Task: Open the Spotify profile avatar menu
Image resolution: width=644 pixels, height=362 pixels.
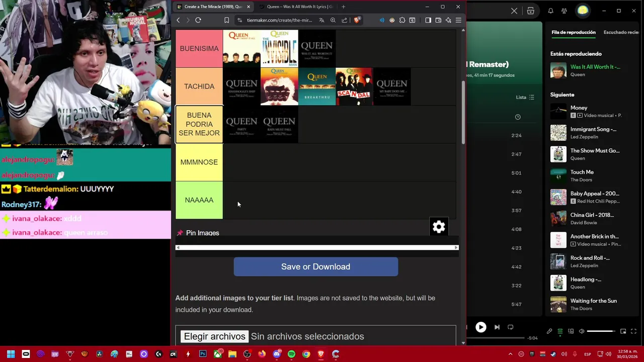Action: click(583, 11)
